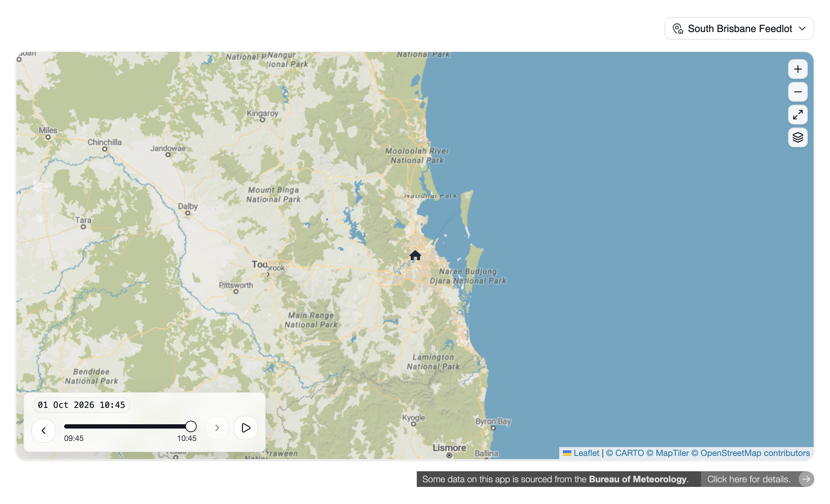Click the Main Range National Park label
This screenshot has height=504, width=830.
tap(311, 320)
